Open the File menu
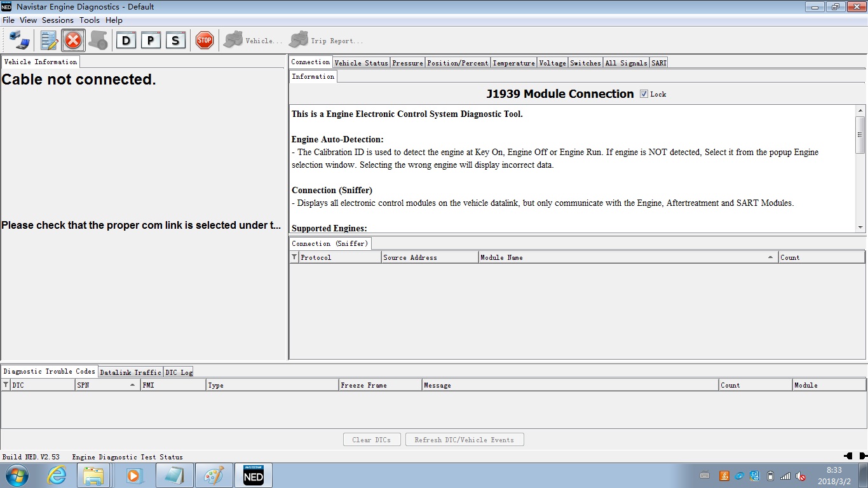The image size is (868, 488). pyautogui.click(x=8, y=20)
